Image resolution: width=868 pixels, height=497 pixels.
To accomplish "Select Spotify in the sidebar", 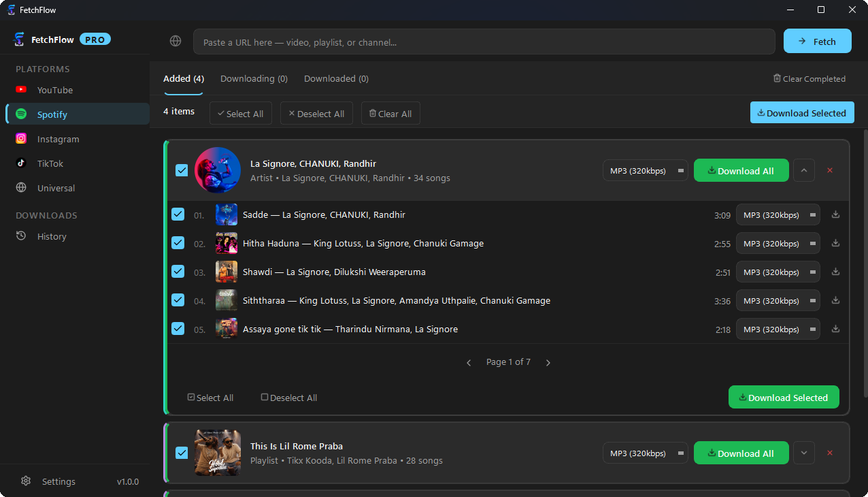I will [78, 114].
